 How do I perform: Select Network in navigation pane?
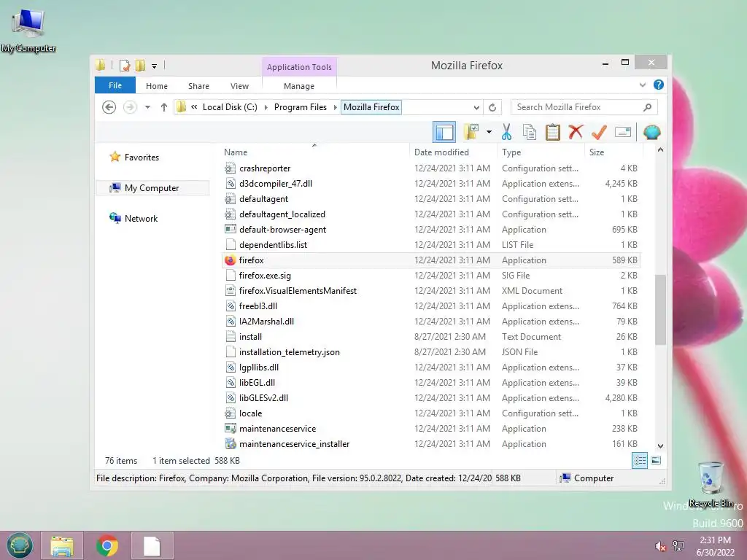tap(141, 219)
